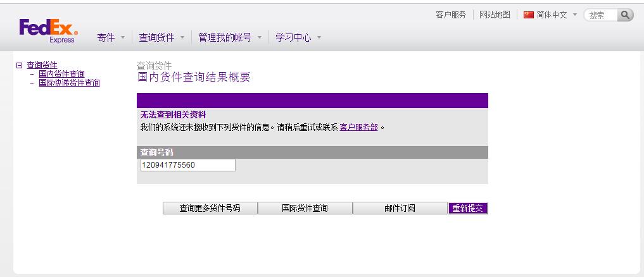This screenshot has width=644, height=277.
Task: Click the China flag icon
Action: pyautogui.click(x=529, y=15)
